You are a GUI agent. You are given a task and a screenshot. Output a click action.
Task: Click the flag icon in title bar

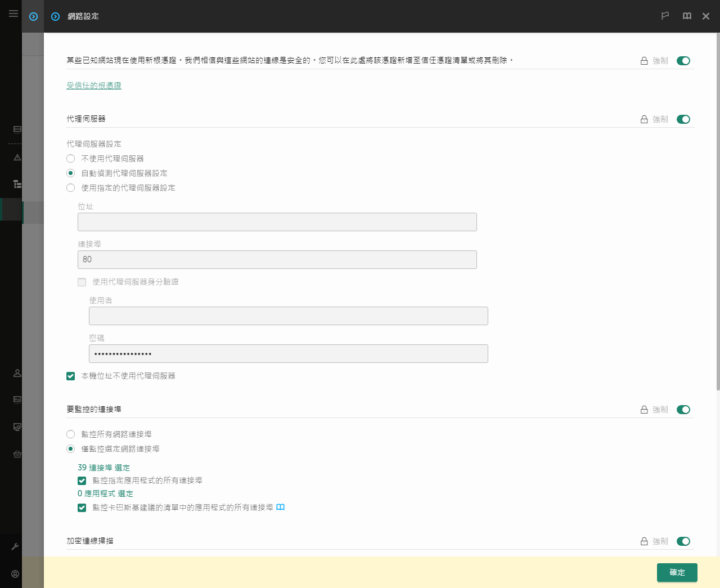665,16
